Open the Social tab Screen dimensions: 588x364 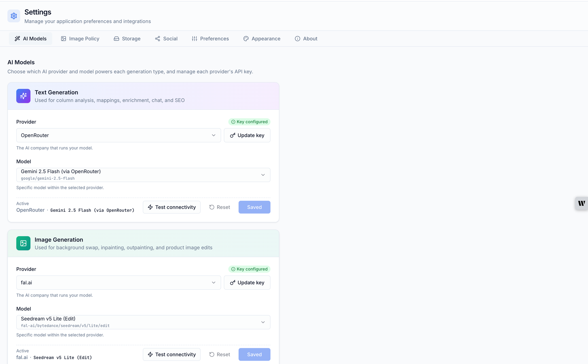(x=166, y=39)
